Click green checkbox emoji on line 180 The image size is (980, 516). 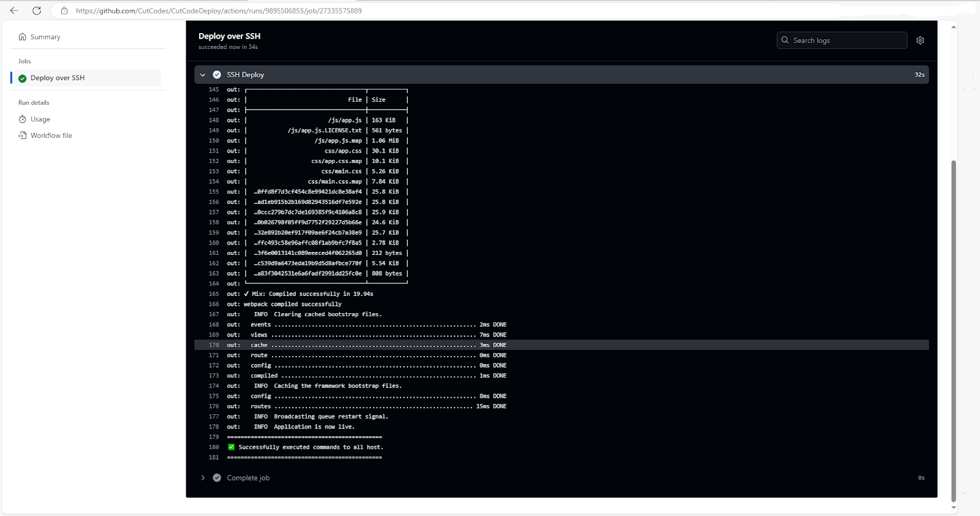pyautogui.click(x=231, y=447)
